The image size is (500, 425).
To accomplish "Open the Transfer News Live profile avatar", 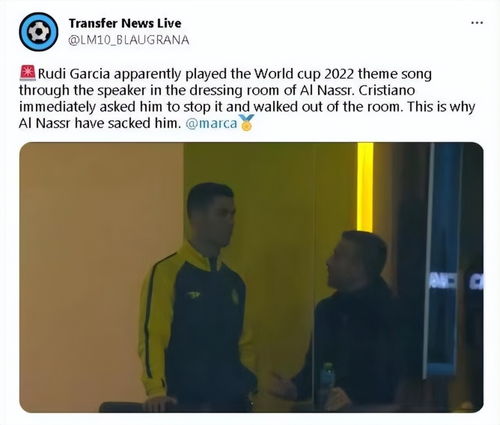I will click(39, 32).
